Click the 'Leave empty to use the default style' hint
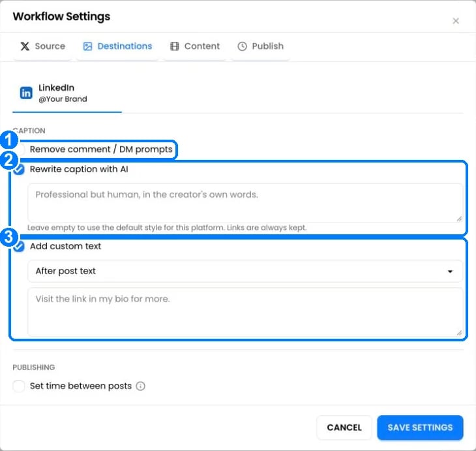 167,228
